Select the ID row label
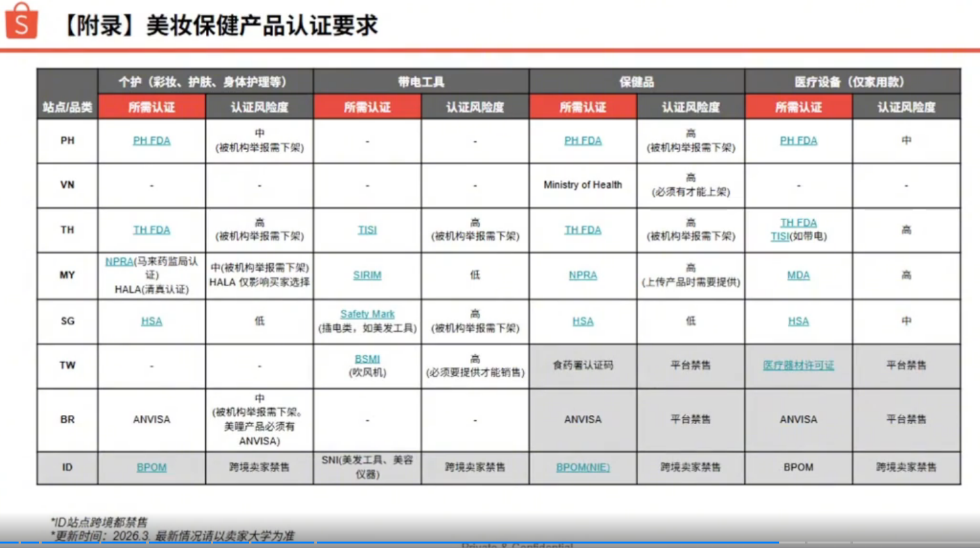The image size is (980, 548). click(x=67, y=467)
